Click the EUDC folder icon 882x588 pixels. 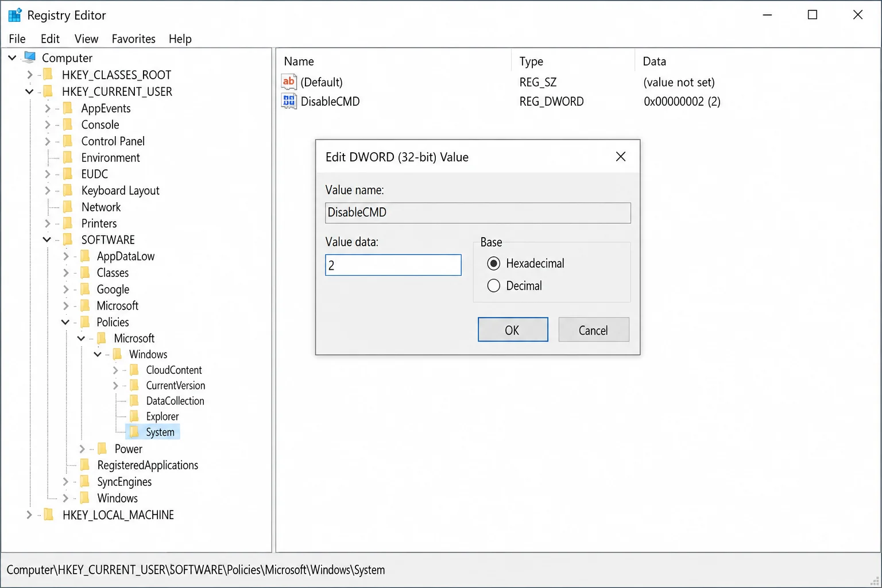click(x=68, y=174)
